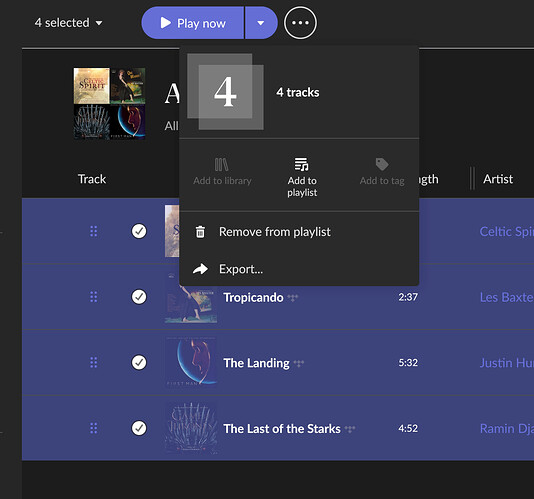Grab the drag handle of Tropicando row

[94, 297]
